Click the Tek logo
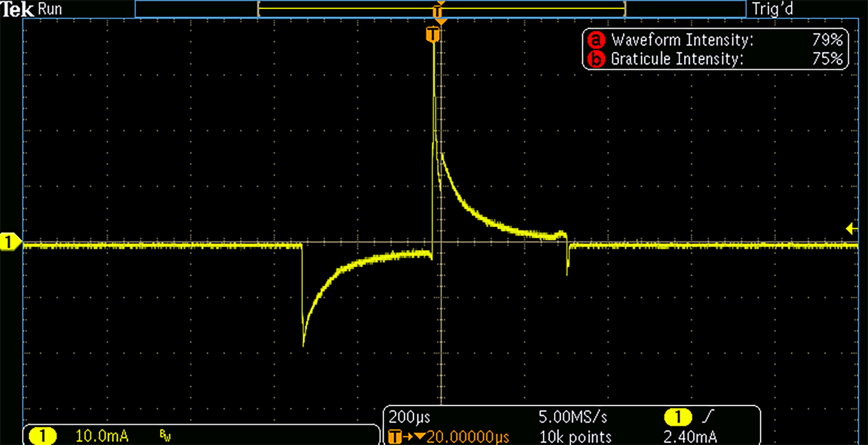The width and height of the screenshot is (868, 445). pyautogui.click(x=17, y=9)
